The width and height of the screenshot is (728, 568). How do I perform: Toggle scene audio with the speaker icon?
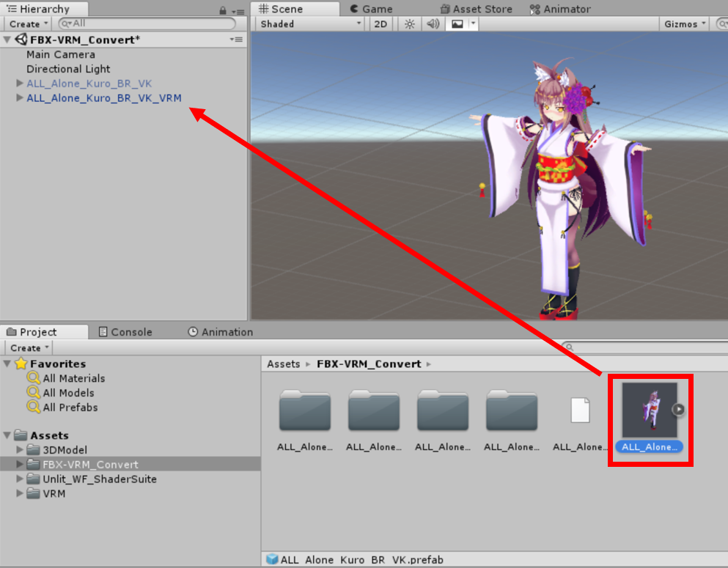coord(433,24)
